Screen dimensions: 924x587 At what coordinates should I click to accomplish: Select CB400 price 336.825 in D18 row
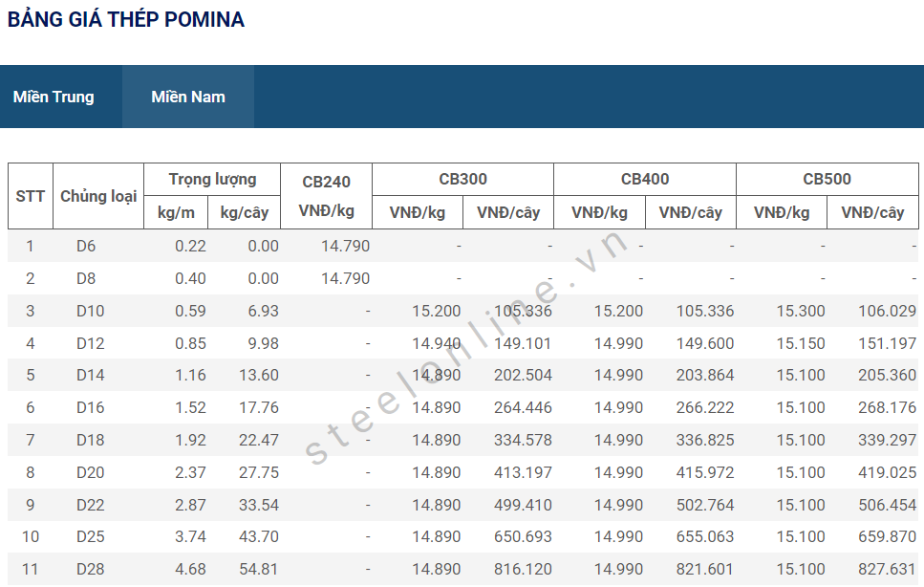pos(705,440)
